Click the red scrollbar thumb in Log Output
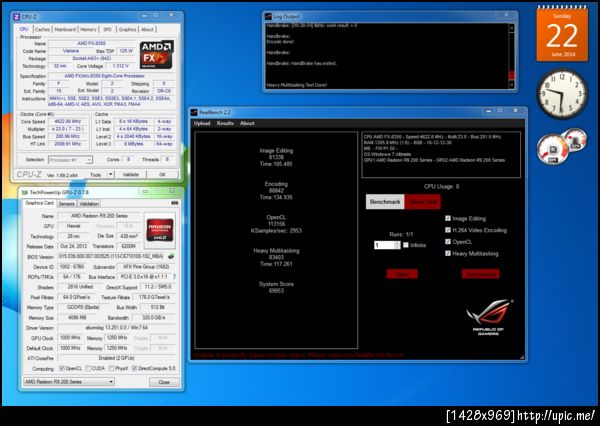Image resolution: width=600 pixels, height=426 pixels. point(512,75)
